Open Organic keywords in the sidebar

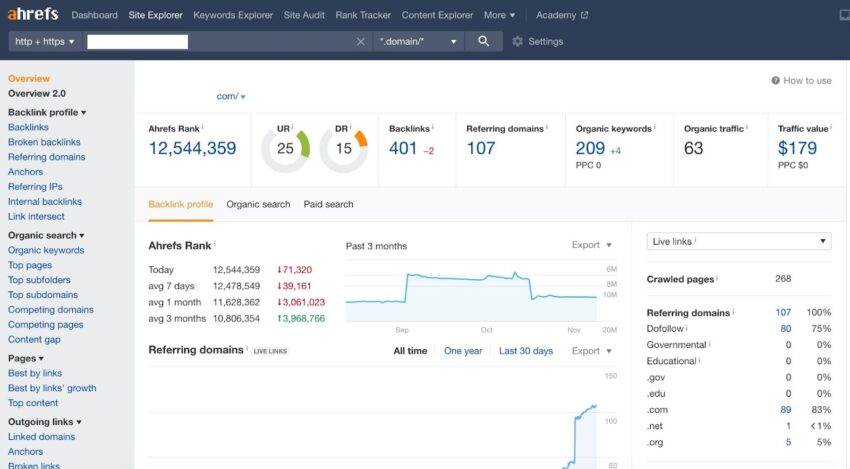[46, 250]
